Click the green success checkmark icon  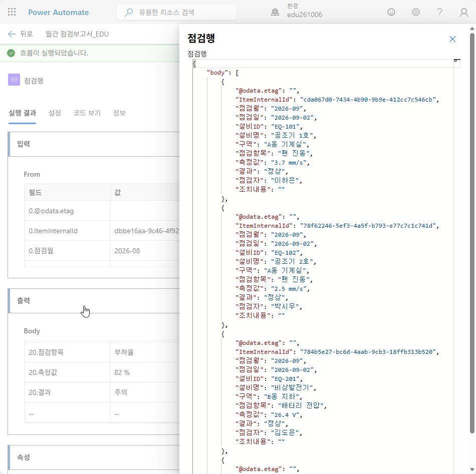click(x=11, y=53)
